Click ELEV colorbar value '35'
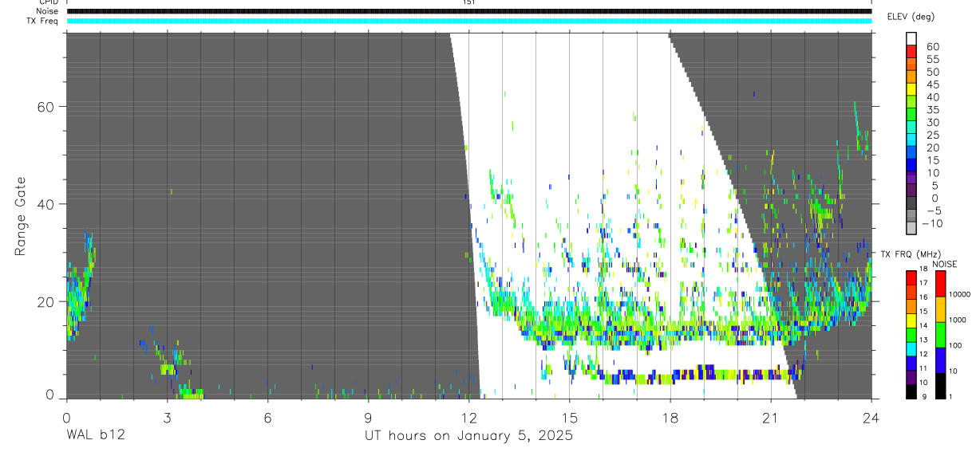 point(932,109)
